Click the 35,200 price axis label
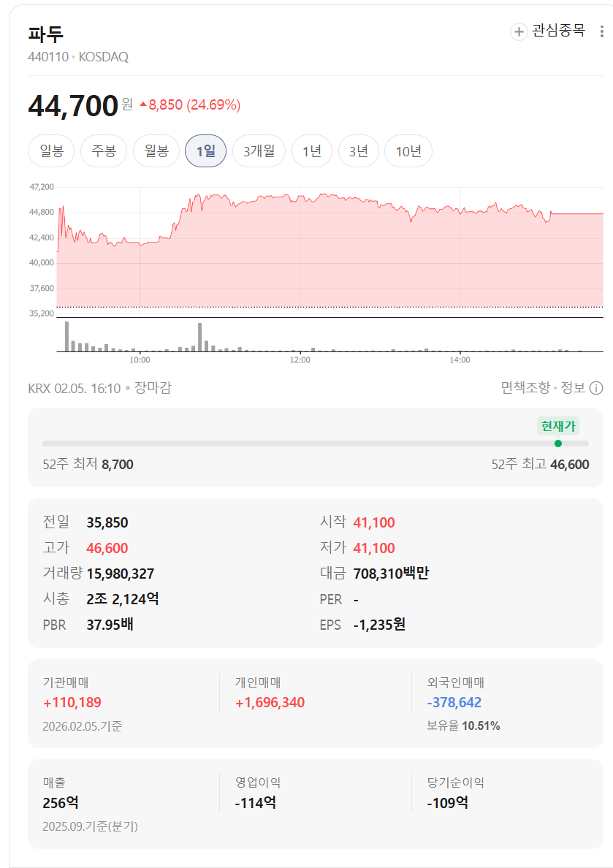The width and height of the screenshot is (613, 868). (42, 313)
